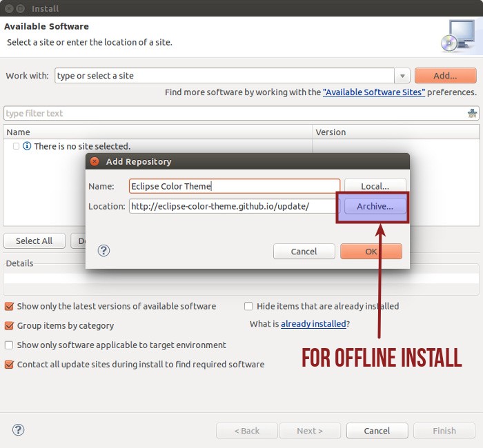483x448 pixels.
Task: Open the Work with site dropdown arrow
Action: point(402,76)
